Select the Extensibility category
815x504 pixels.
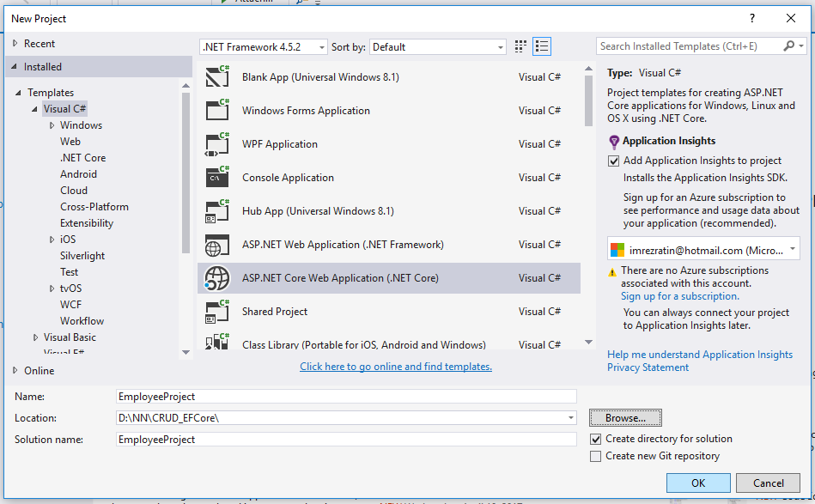[x=87, y=223]
